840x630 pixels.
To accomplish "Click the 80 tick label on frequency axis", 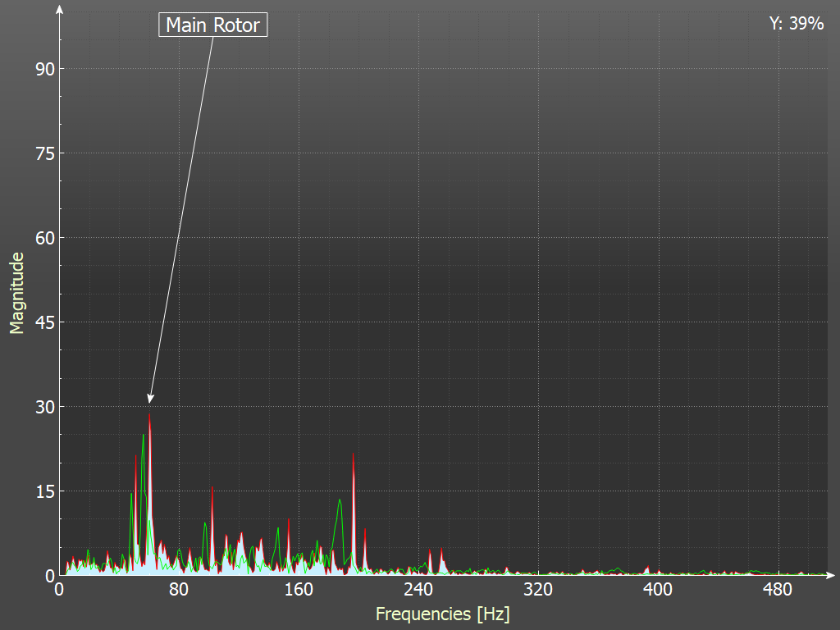I will pyautogui.click(x=179, y=590).
